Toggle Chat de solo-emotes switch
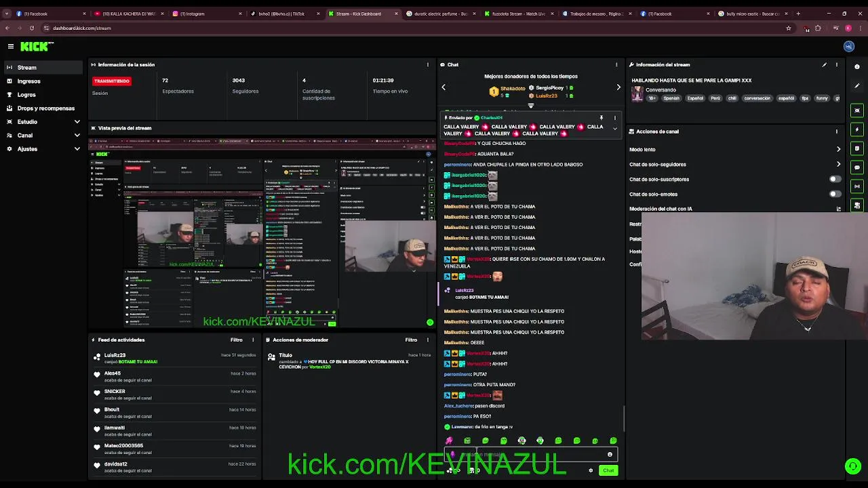 coord(835,195)
